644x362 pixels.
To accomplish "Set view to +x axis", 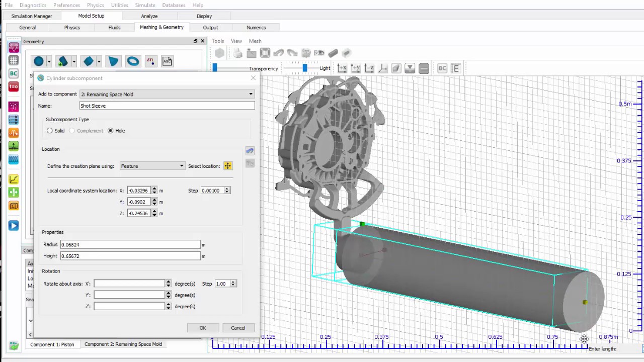I will tap(342, 68).
